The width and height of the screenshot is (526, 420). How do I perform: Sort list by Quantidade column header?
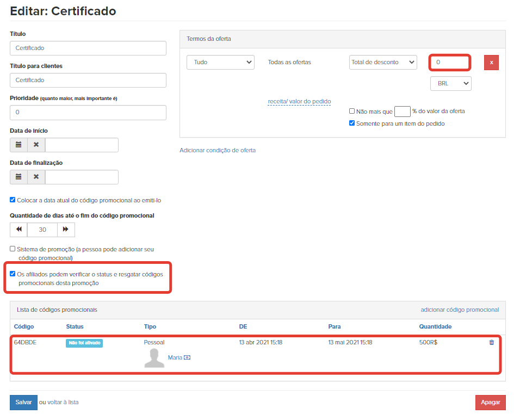point(435,327)
